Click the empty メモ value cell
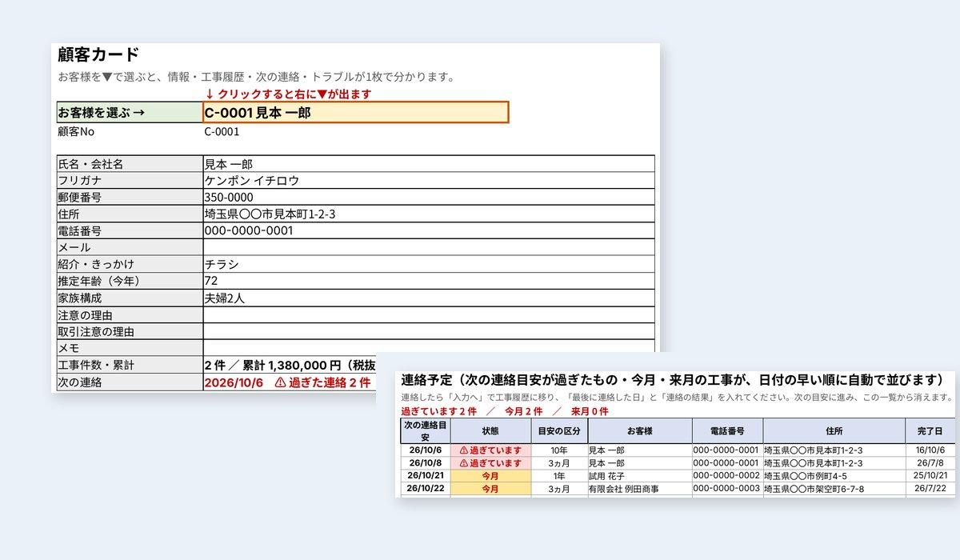This screenshot has height=560, width=960. pos(429,349)
